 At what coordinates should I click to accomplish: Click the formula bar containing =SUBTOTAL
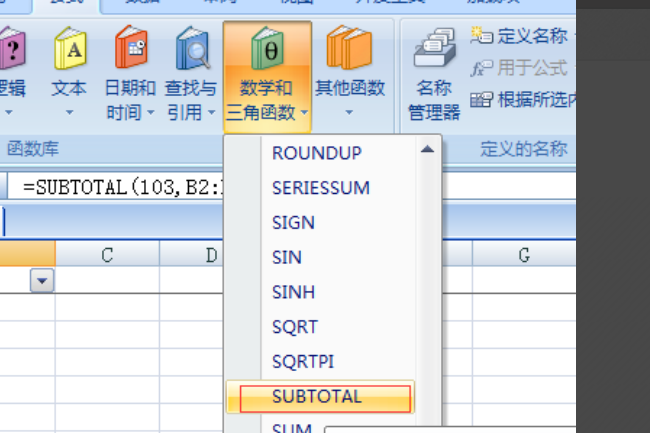(x=120, y=186)
